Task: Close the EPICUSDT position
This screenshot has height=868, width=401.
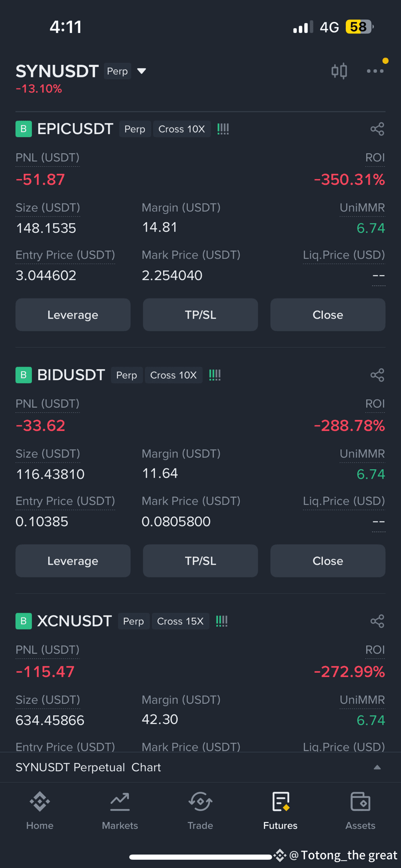Action: click(x=328, y=315)
